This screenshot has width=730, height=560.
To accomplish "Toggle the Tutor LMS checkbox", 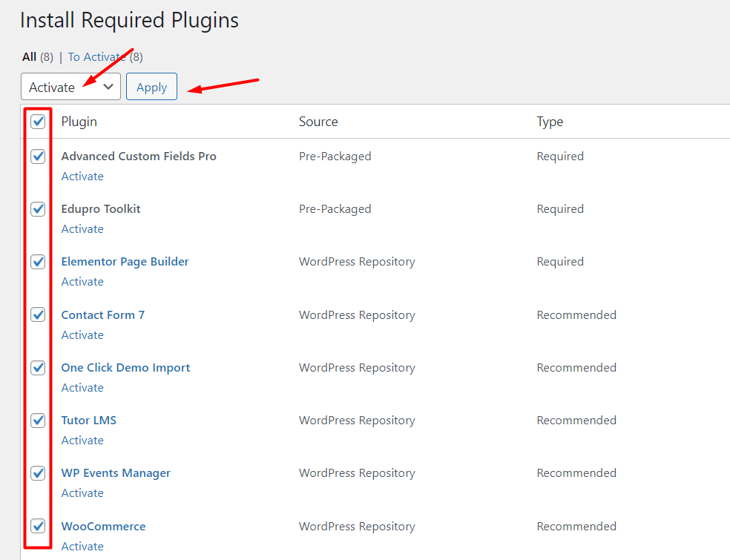I will [38, 421].
